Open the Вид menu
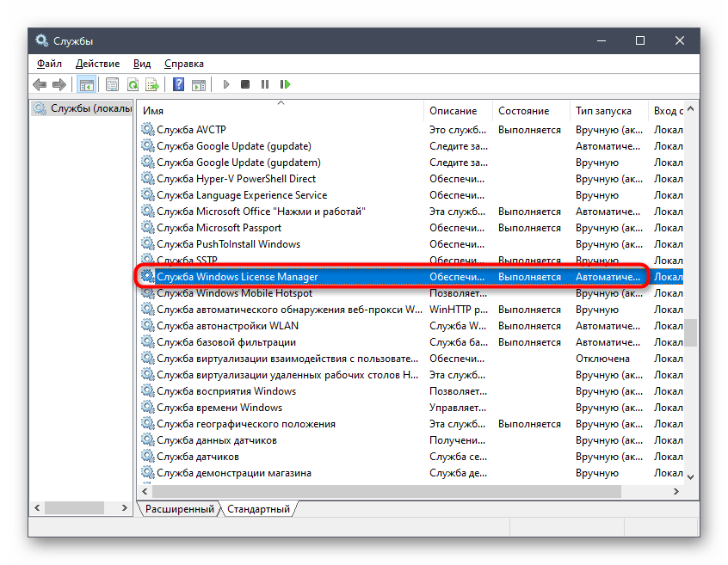Screen dimensions: 728x565 (x=142, y=64)
